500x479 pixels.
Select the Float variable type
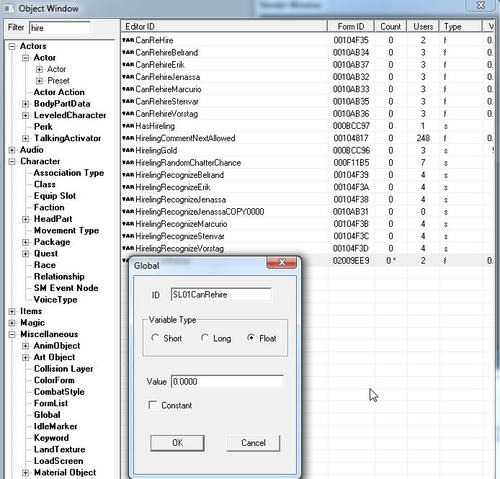251,338
